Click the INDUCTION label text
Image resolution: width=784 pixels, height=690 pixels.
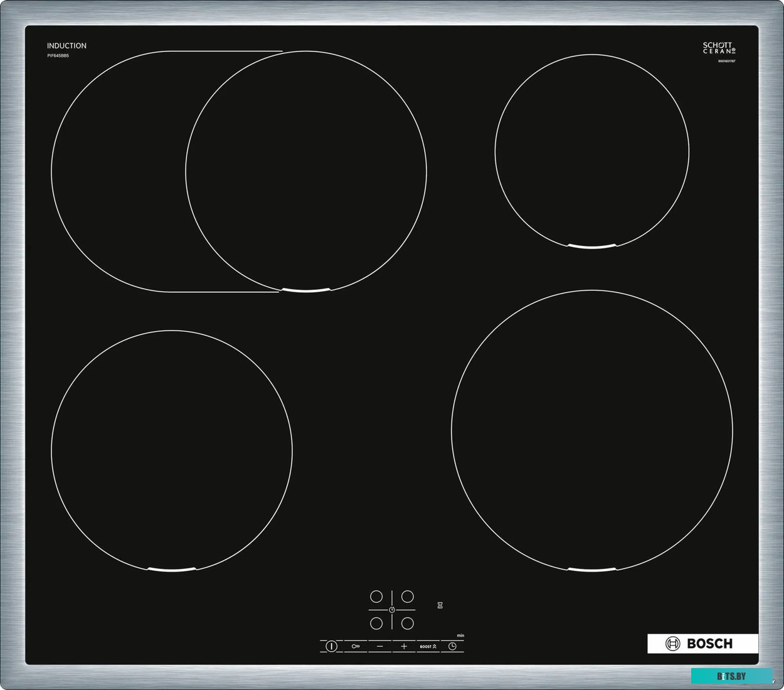(66, 46)
